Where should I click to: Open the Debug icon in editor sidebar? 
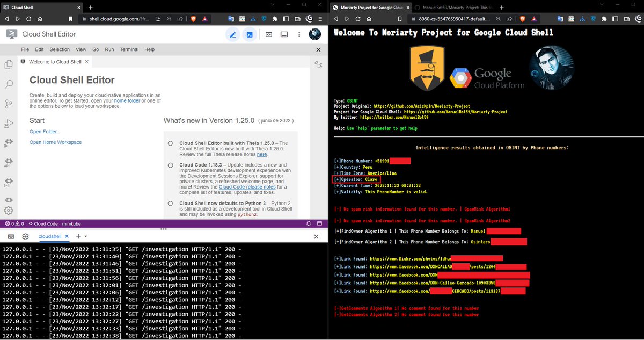9,124
